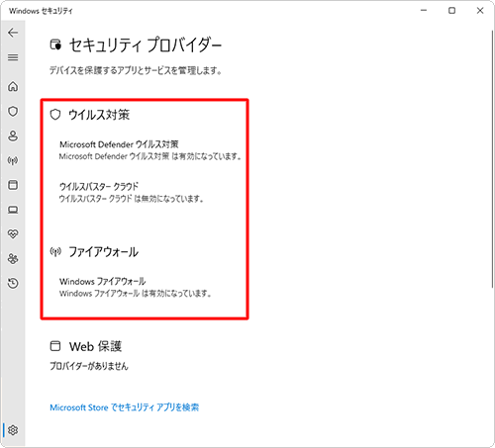495x448 pixels.
Task: Open Protection history clock icon
Action: (x=13, y=283)
